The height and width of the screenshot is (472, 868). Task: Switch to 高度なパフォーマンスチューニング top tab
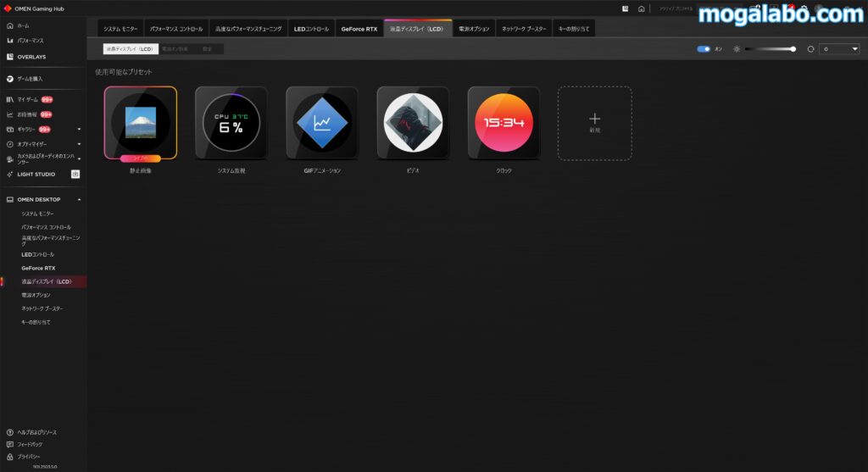coord(248,29)
